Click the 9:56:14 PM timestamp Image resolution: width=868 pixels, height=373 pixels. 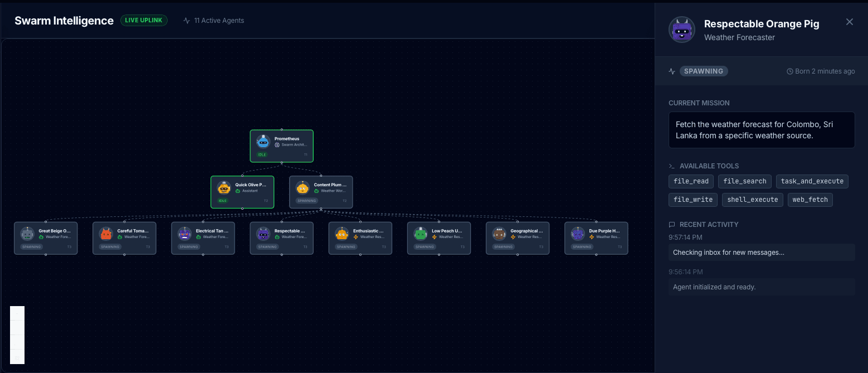pyautogui.click(x=685, y=272)
